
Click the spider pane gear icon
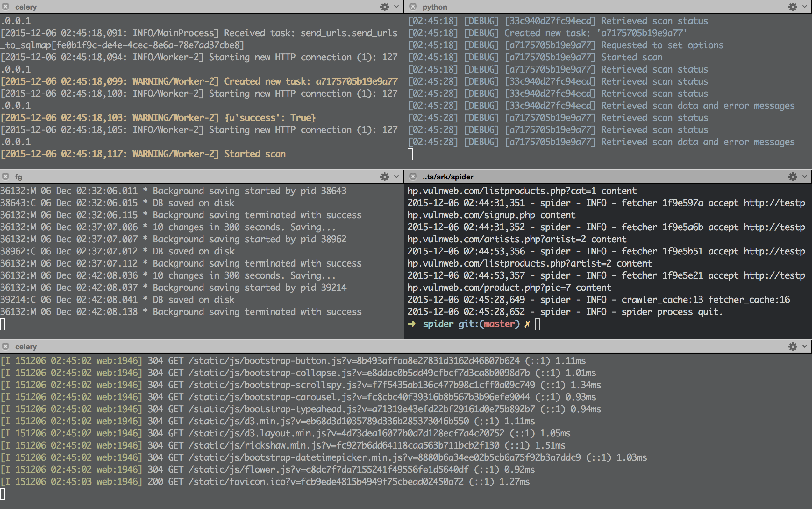pos(793,177)
